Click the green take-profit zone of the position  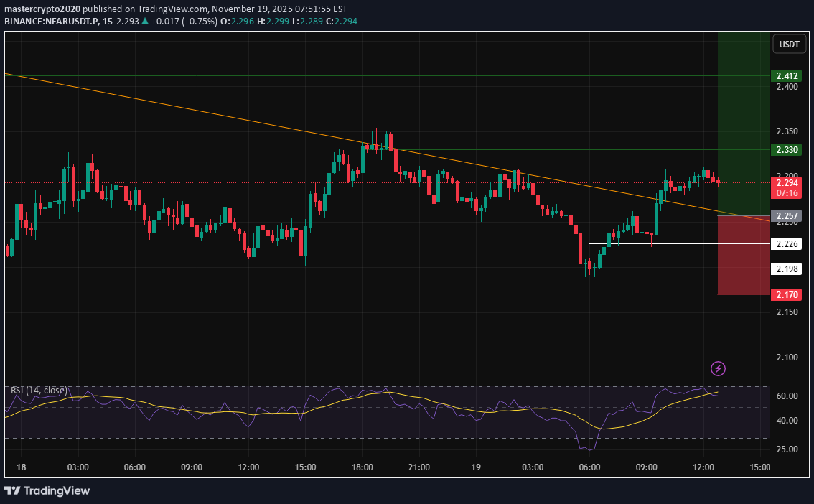[x=744, y=108]
